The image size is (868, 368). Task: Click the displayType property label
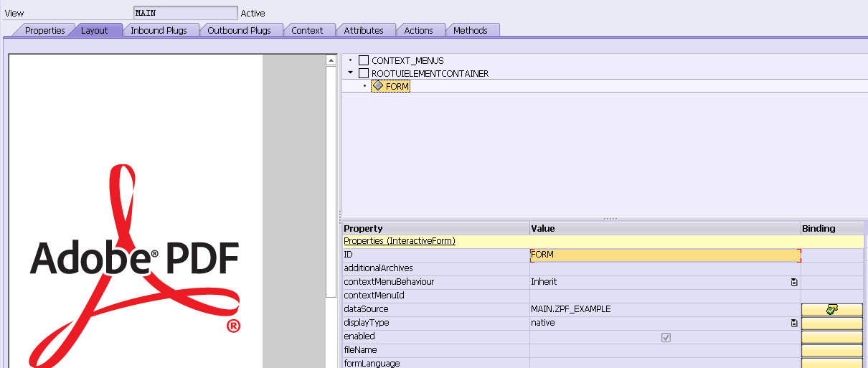pyautogui.click(x=366, y=323)
